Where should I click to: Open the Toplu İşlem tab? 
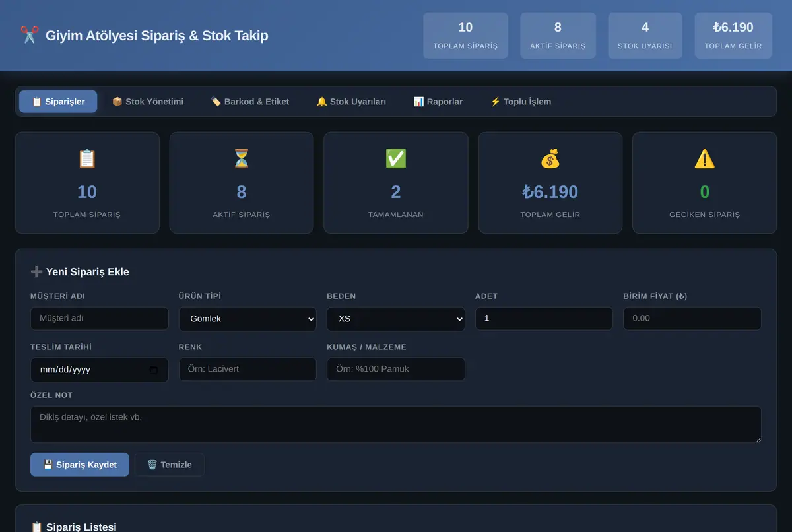click(521, 102)
